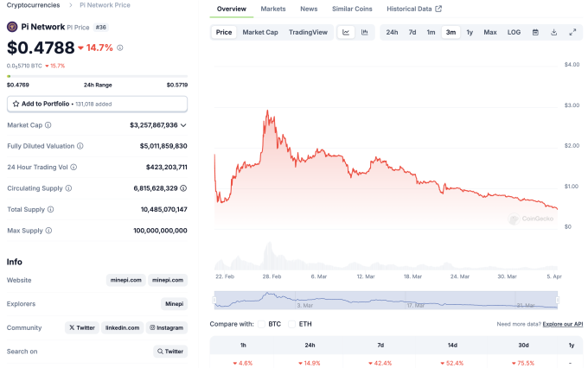588x368 pixels.
Task: Switch to the candlestick chart icon
Action: pos(365,32)
